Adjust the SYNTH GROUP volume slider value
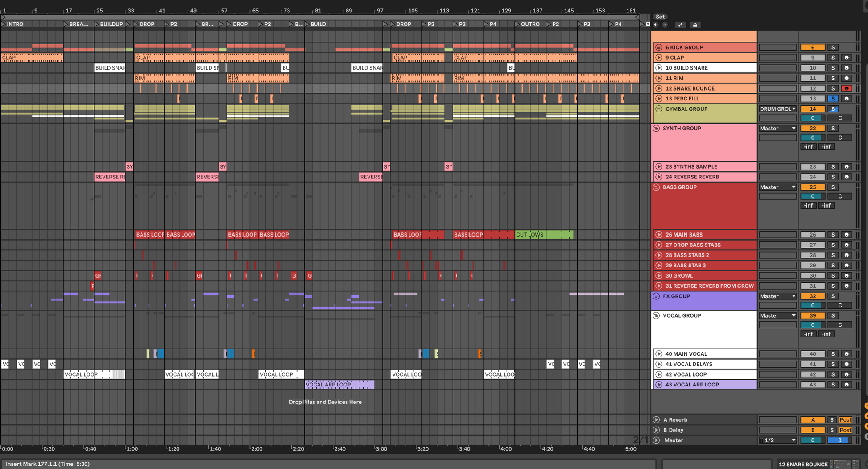 (812, 137)
